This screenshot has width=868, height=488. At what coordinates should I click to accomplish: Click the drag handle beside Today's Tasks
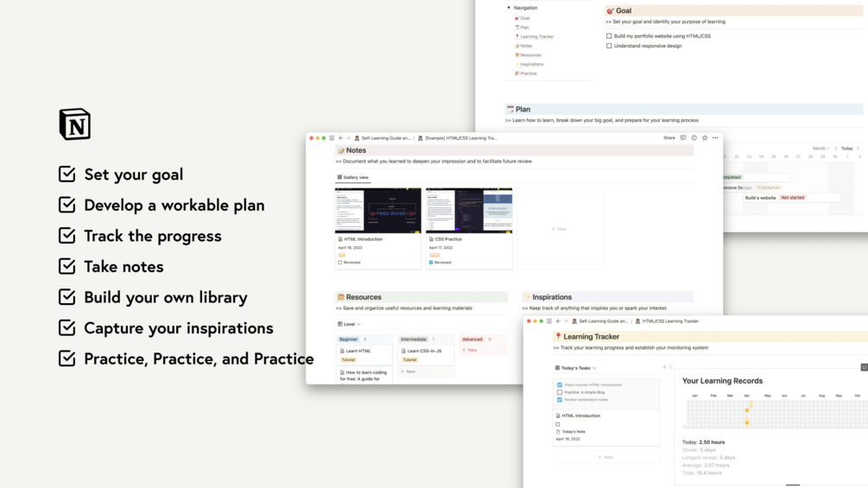(x=671, y=367)
